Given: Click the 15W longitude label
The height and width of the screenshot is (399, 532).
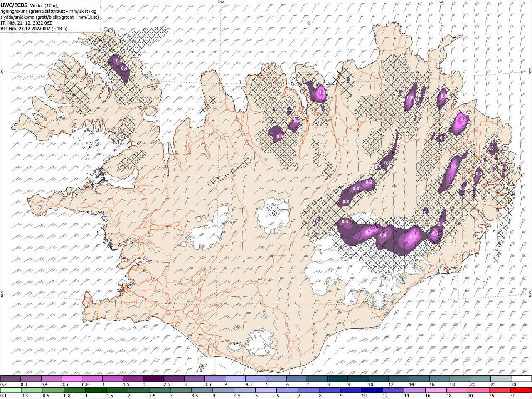Looking at the screenshot, I should click(x=440, y=2).
